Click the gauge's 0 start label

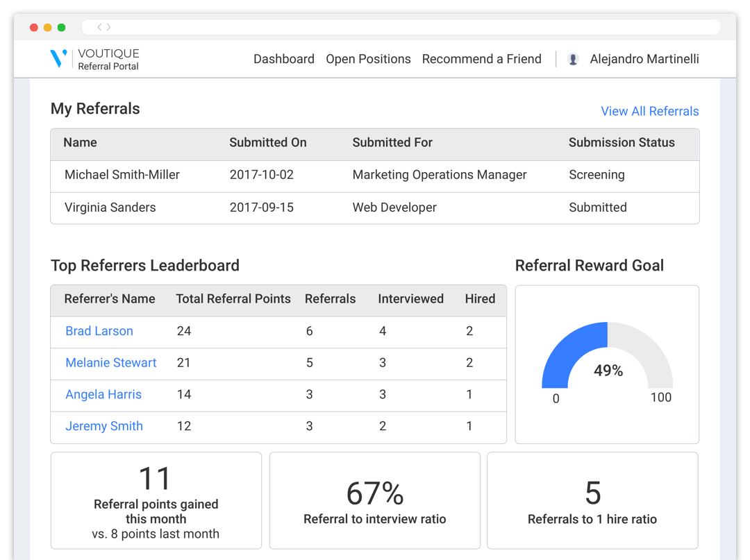tap(556, 398)
